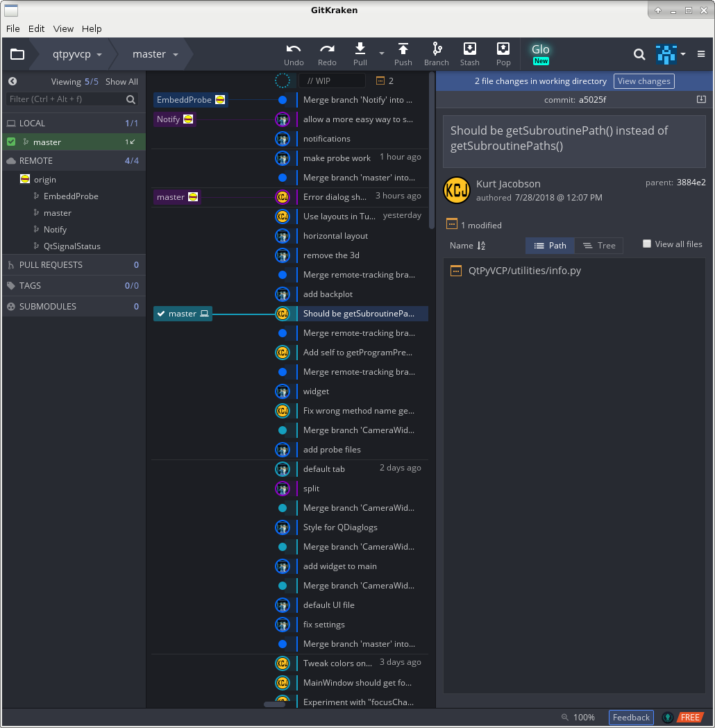
Task: Switch file view to Tree
Action: [x=599, y=246]
